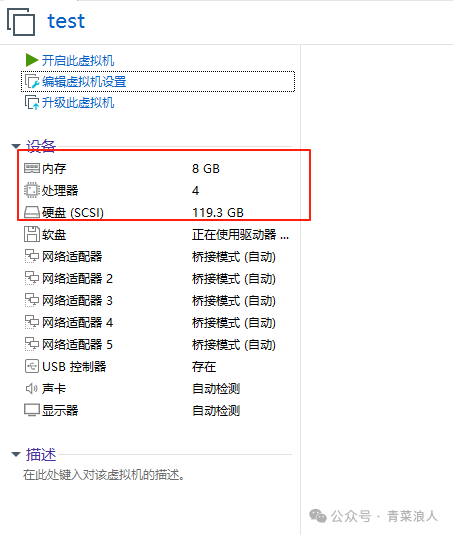Click 自动检测 value for 显示器
Image resolution: width=453 pixels, height=535 pixels.
[216, 410]
